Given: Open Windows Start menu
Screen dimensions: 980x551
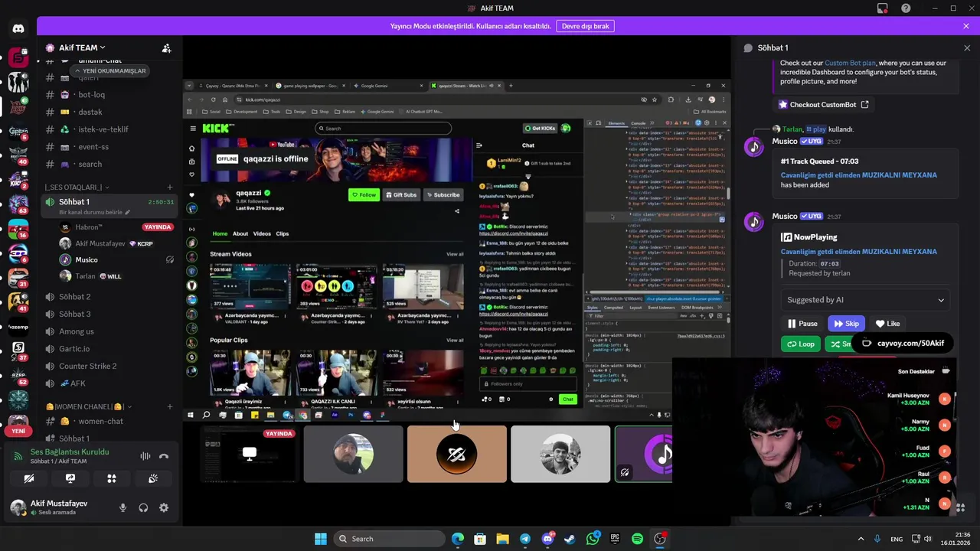Looking at the screenshot, I should click(321, 539).
